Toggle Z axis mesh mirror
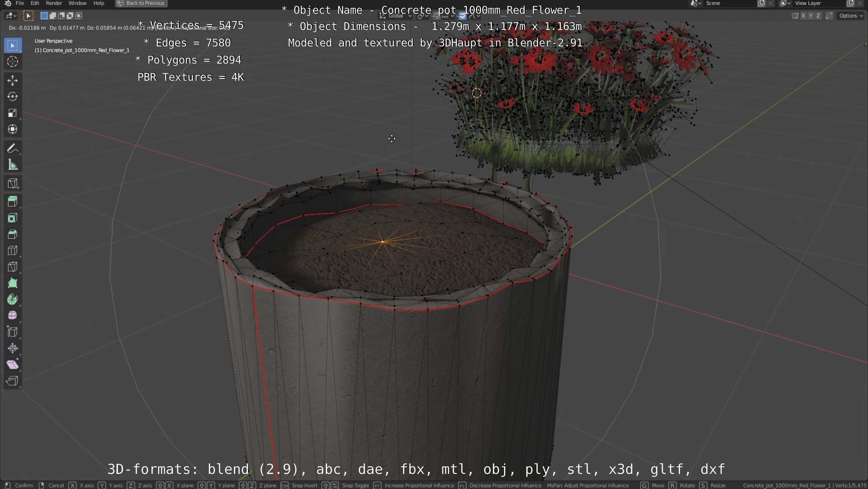Screen dimensions: 868x489 click(x=818, y=16)
